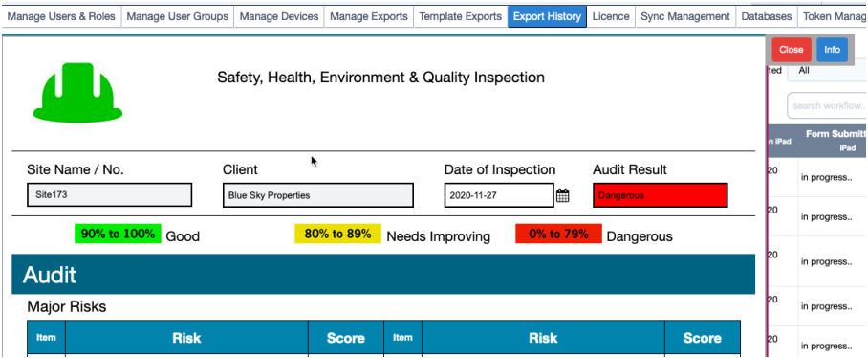The width and height of the screenshot is (868, 358).
Task: Click the Date of Inspection field
Action: click(499, 195)
